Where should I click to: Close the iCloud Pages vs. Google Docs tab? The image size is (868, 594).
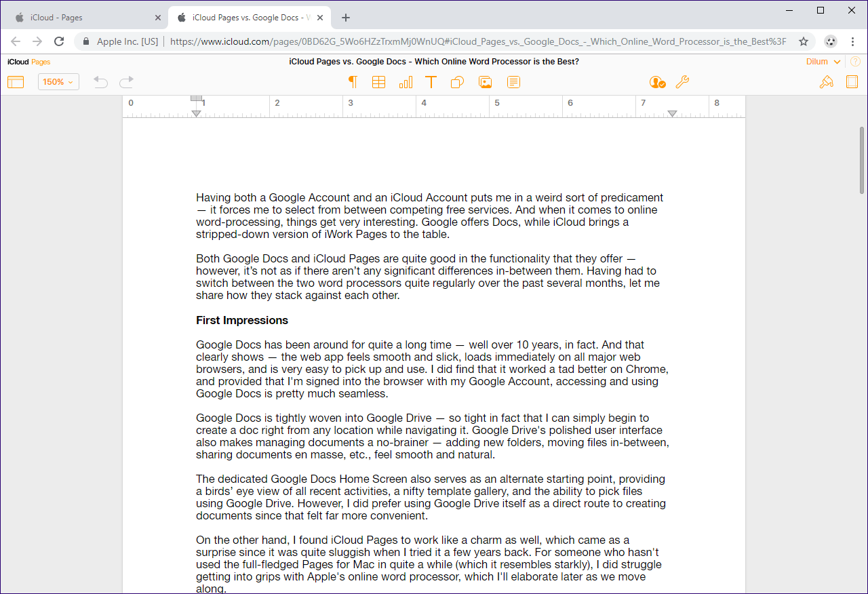(x=320, y=18)
